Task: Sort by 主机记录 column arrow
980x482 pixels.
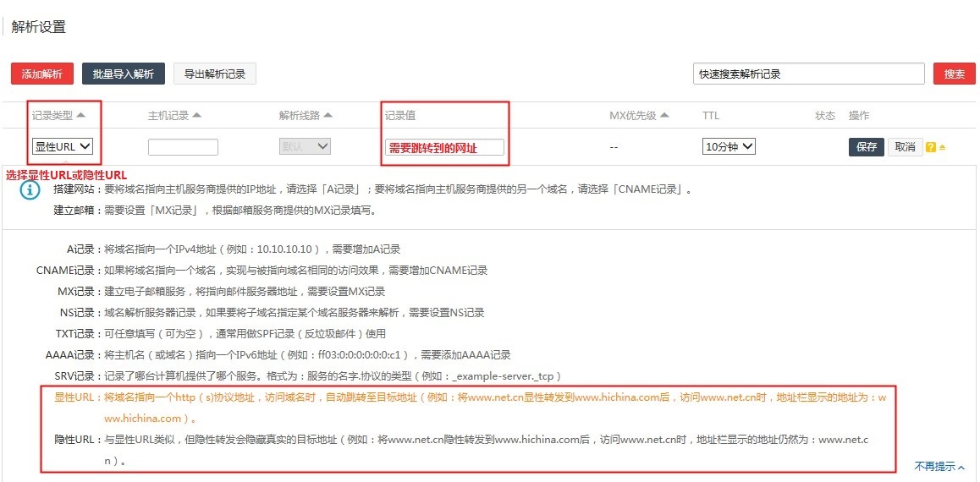Action: pos(196,115)
